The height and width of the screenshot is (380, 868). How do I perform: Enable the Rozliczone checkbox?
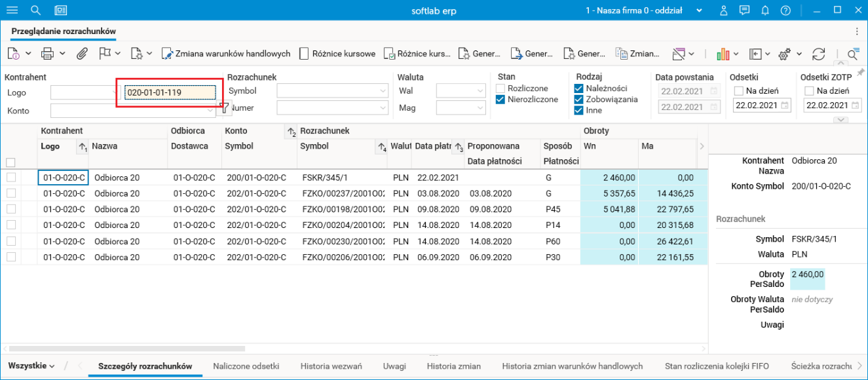(501, 88)
